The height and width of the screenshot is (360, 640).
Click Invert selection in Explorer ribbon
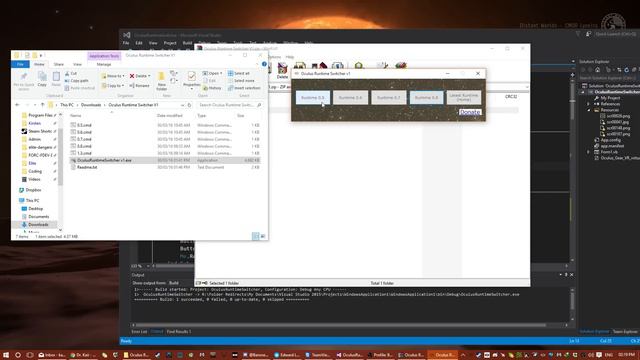point(244,88)
